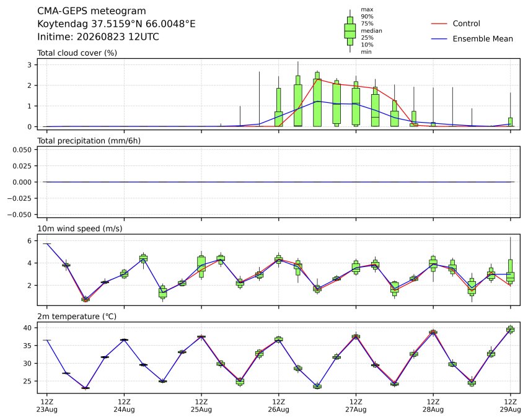Click the 12Z 26Aug axis tick label
Viewport: 528px width, 420px height.
point(278,406)
